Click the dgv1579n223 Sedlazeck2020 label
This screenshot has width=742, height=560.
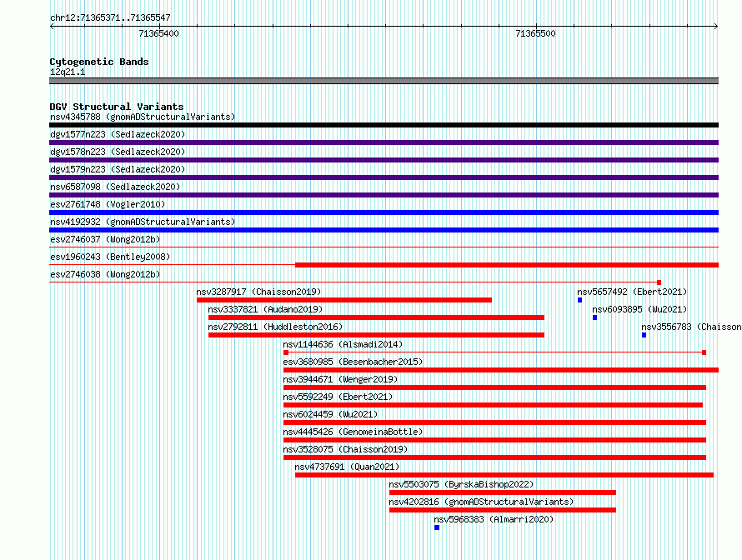click(x=118, y=169)
